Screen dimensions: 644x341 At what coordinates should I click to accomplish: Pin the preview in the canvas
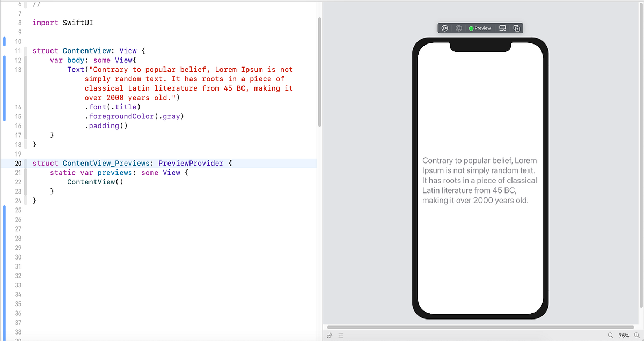[329, 335]
